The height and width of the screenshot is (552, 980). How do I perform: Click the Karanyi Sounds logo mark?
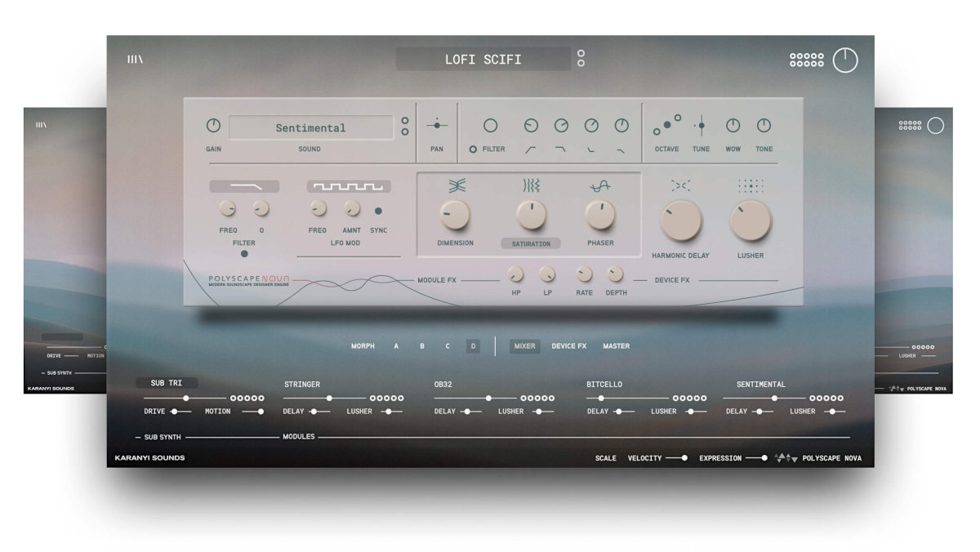135,59
